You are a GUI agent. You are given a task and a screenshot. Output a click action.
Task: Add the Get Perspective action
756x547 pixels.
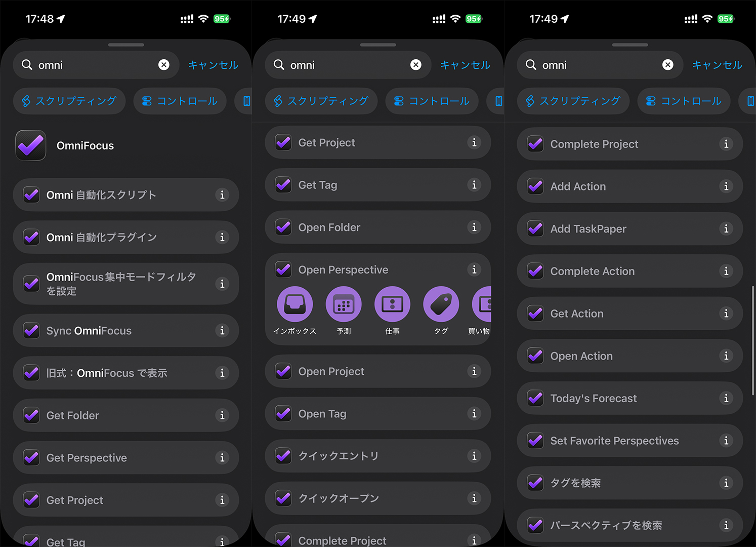click(x=126, y=458)
